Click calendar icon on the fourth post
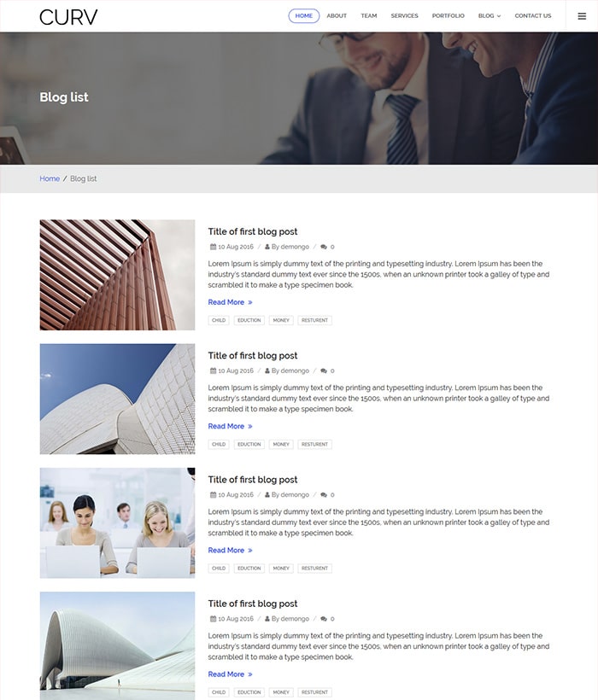 tap(213, 619)
